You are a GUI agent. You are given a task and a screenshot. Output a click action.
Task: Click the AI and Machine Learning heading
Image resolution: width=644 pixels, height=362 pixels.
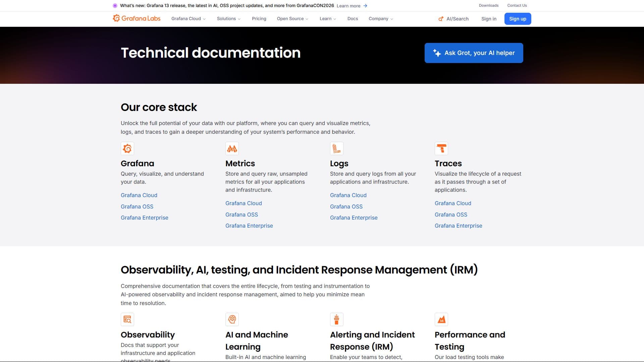coord(257,341)
